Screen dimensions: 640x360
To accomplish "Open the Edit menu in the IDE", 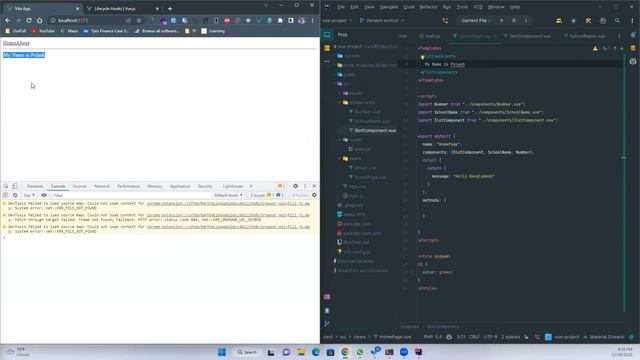I will (354, 7).
